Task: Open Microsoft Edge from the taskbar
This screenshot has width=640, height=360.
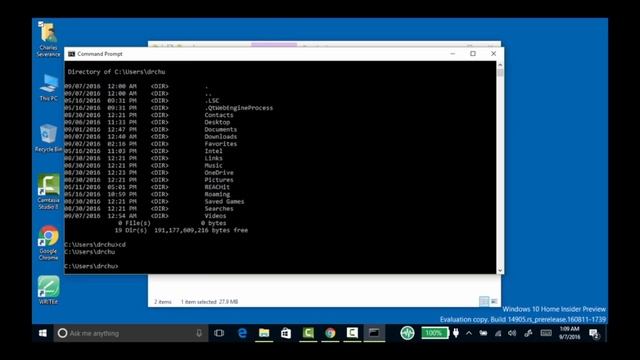Action: coord(242,333)
